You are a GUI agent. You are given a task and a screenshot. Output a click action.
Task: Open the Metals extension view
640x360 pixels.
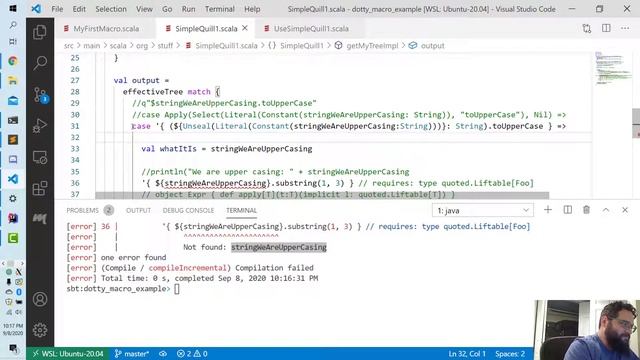coord(40,219)
